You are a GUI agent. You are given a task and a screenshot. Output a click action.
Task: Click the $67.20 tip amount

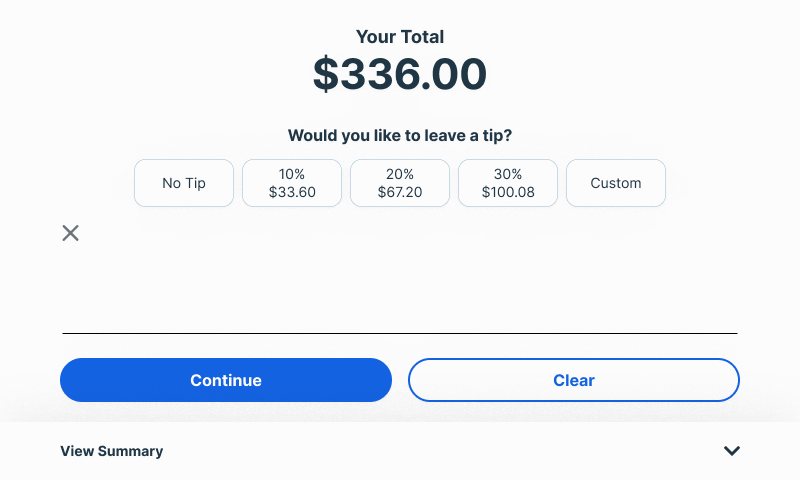tap(400, 192)
